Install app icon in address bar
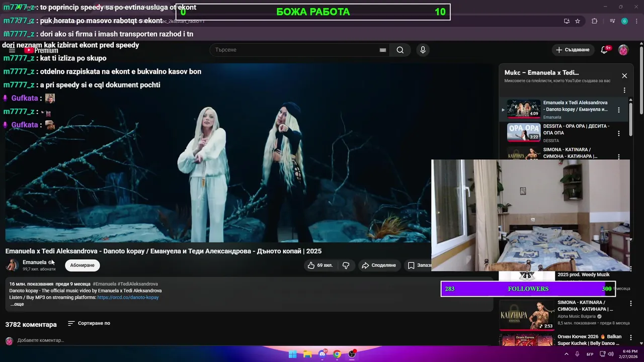The width and height of the screenshot is (644, 362). click(x=567, y=21)
